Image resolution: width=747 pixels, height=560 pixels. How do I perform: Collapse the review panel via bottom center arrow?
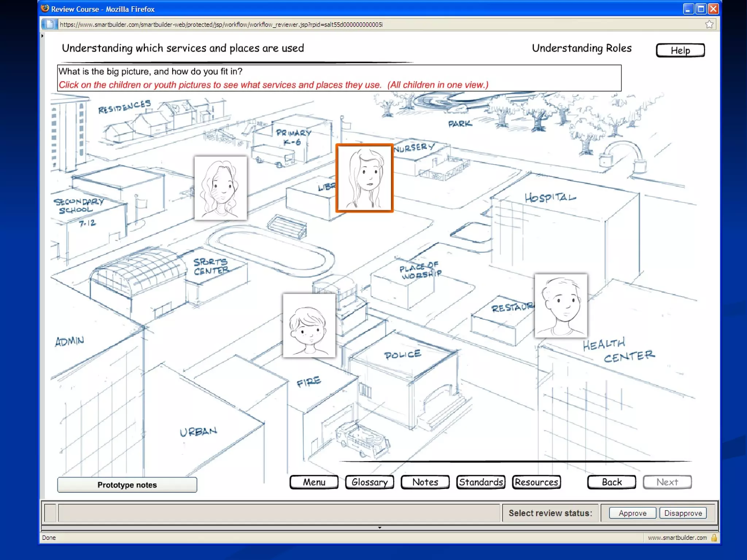click(x=379, y=527)
